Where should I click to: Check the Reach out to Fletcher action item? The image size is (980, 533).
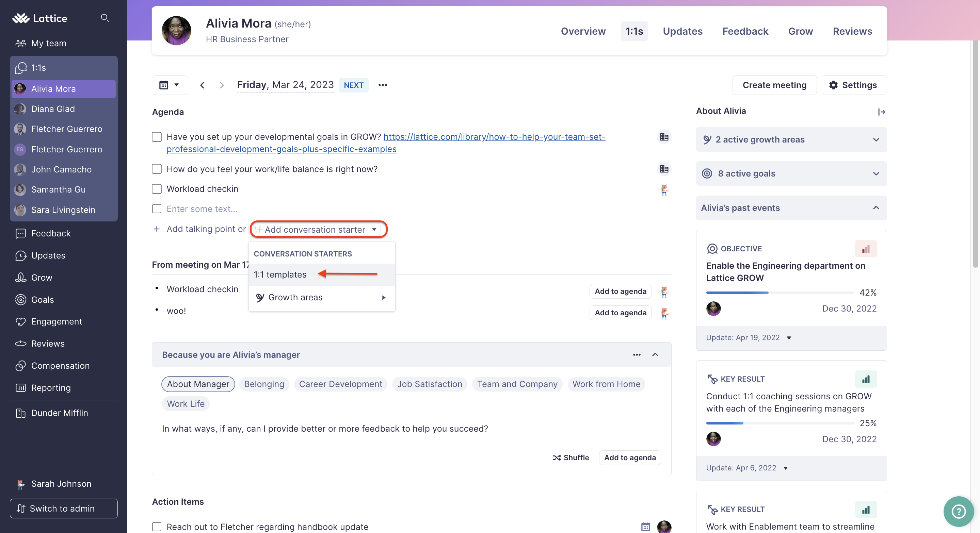(x=157, y=527)
